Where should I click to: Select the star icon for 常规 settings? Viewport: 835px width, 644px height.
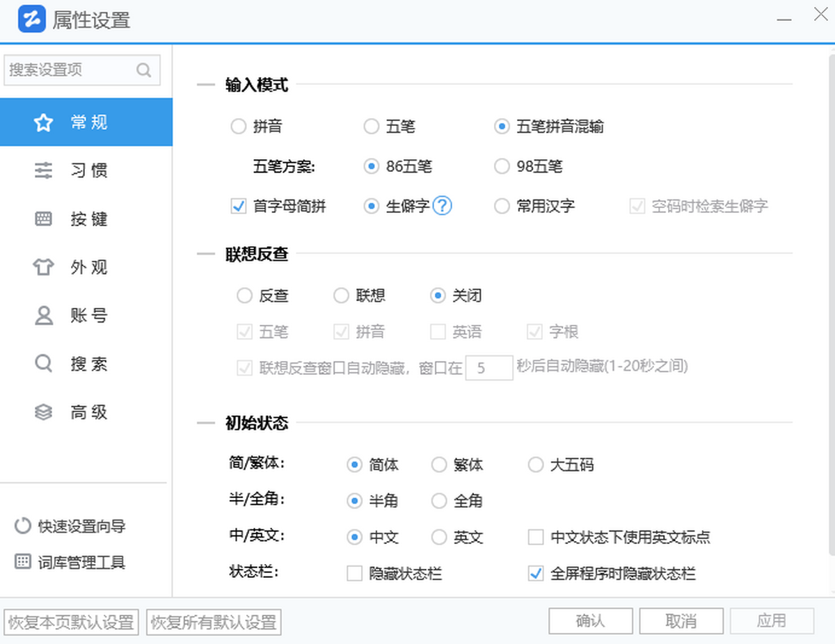pyautogui.click(x=43, y=122)
